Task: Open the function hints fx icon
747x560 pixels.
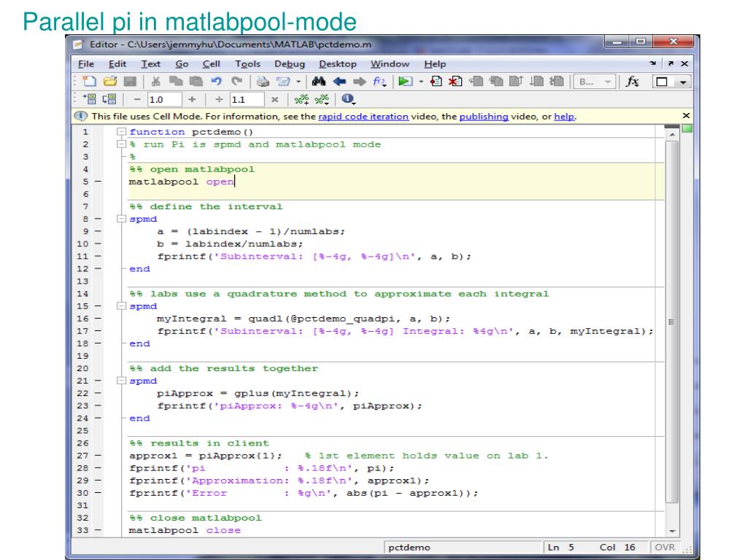Action: click(x=632, y=82)
